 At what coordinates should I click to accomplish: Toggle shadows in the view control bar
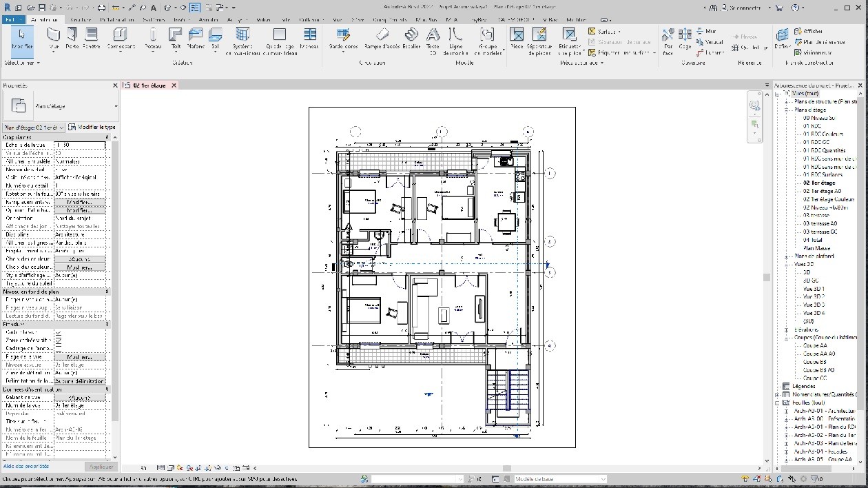point(189,469)
